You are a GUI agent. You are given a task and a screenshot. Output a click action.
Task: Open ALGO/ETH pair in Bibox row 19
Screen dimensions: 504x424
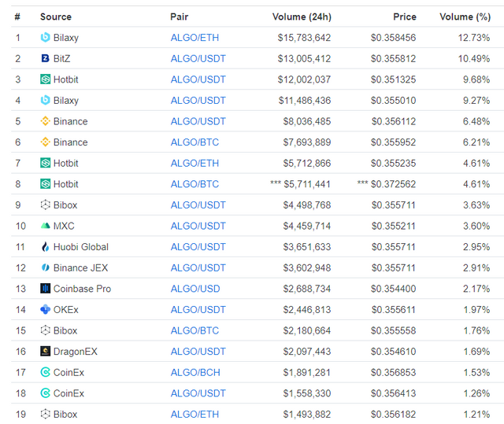[x=195, y=414]
